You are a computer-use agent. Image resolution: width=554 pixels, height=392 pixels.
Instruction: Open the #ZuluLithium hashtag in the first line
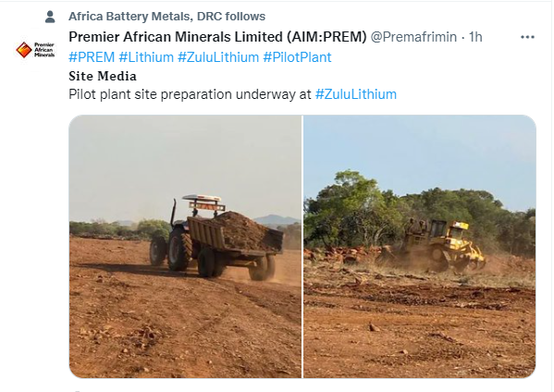[x=218, y=57]
